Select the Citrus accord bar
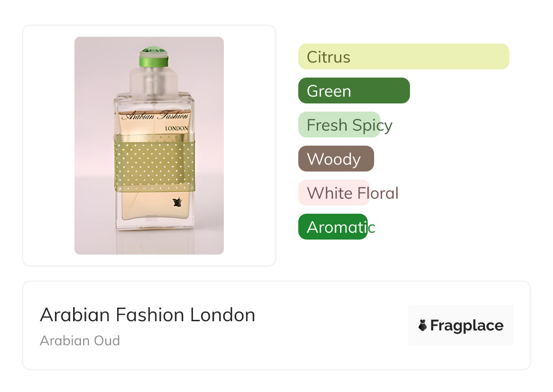 (x=403, y=57)
